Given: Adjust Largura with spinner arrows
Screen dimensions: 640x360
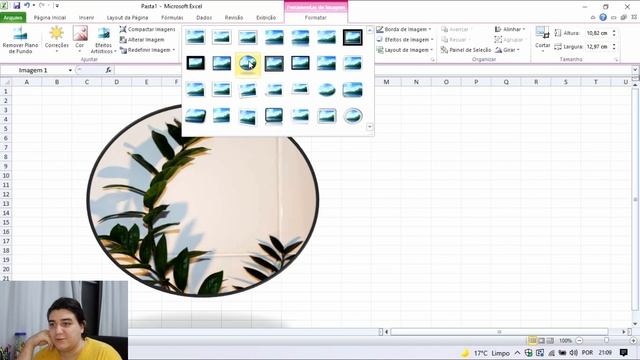Looking at the screenshot, I should tap(614, 47).
